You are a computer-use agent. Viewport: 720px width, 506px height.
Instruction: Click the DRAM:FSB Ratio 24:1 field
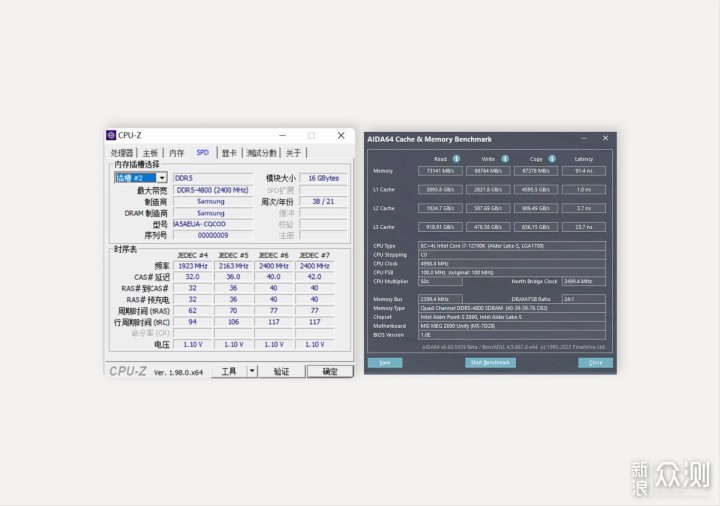tap(584, 299)
